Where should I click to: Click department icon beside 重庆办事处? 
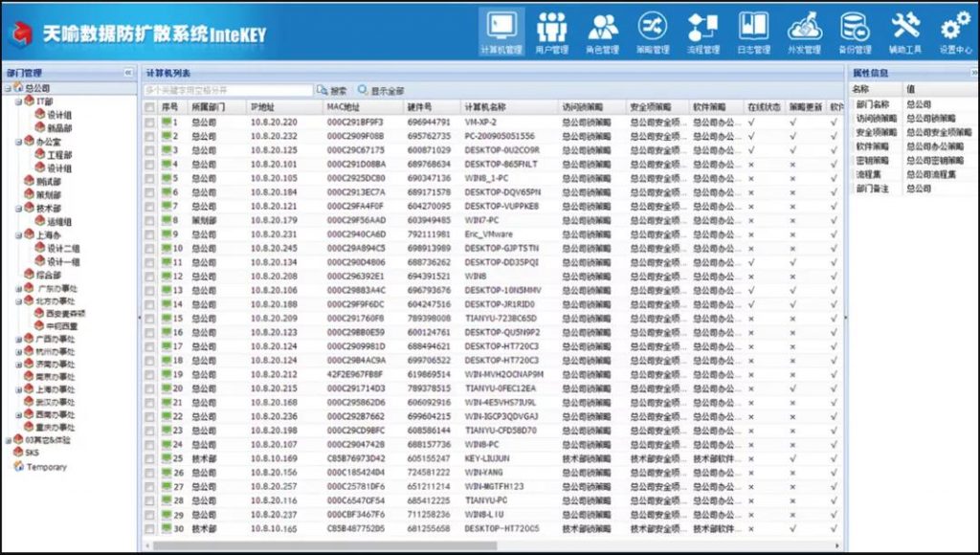coord(29,426)
